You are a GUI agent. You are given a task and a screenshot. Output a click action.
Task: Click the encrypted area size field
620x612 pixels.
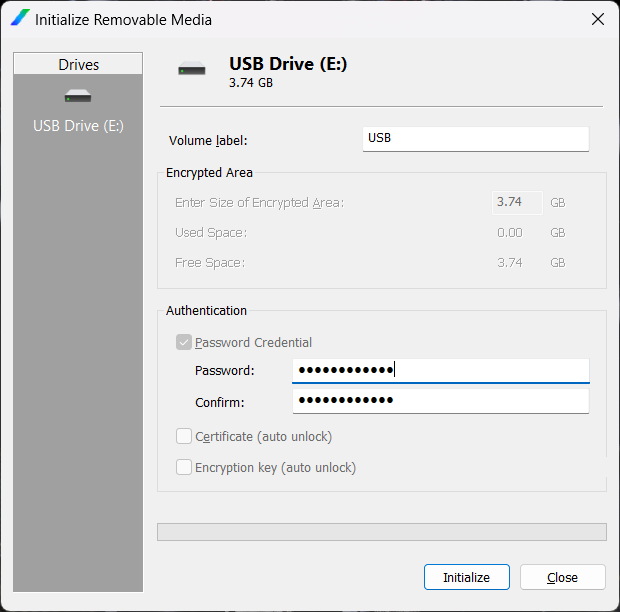coord(517,203)
